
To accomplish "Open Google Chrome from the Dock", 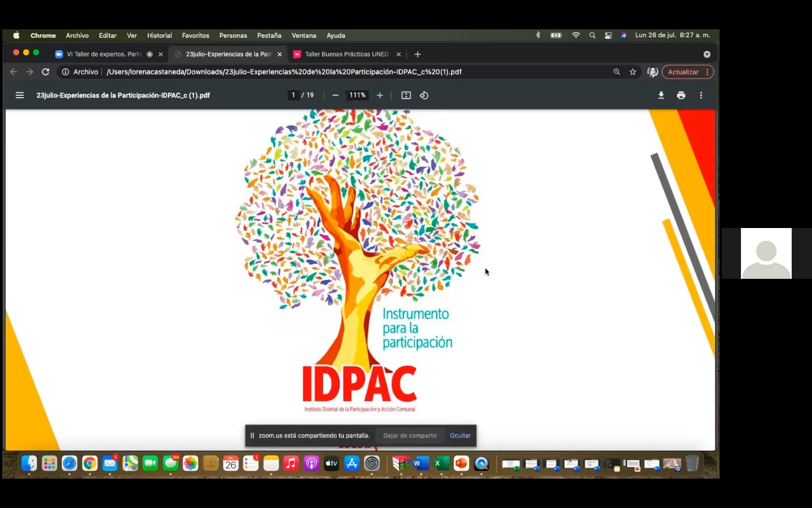I will click(90, 463).
